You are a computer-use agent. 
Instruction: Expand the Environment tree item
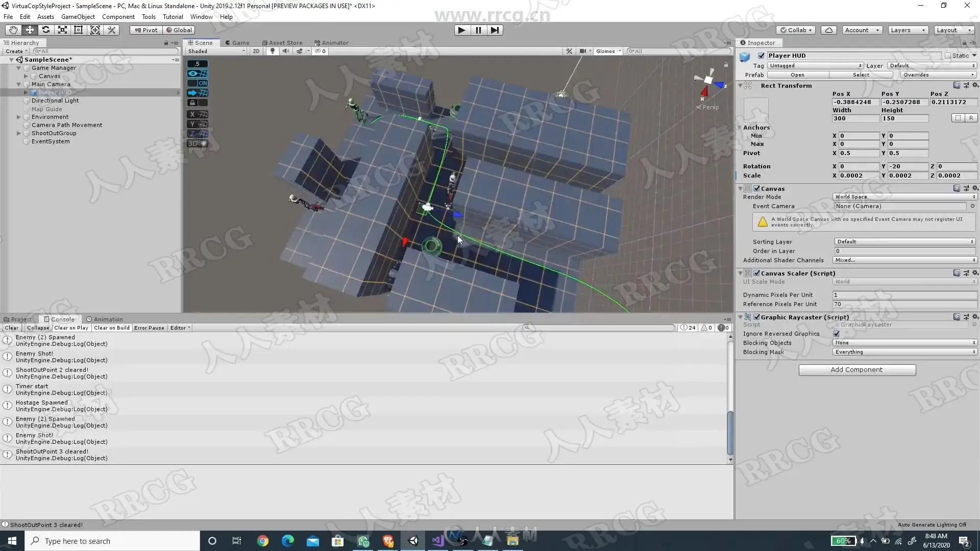click(19, 117)
